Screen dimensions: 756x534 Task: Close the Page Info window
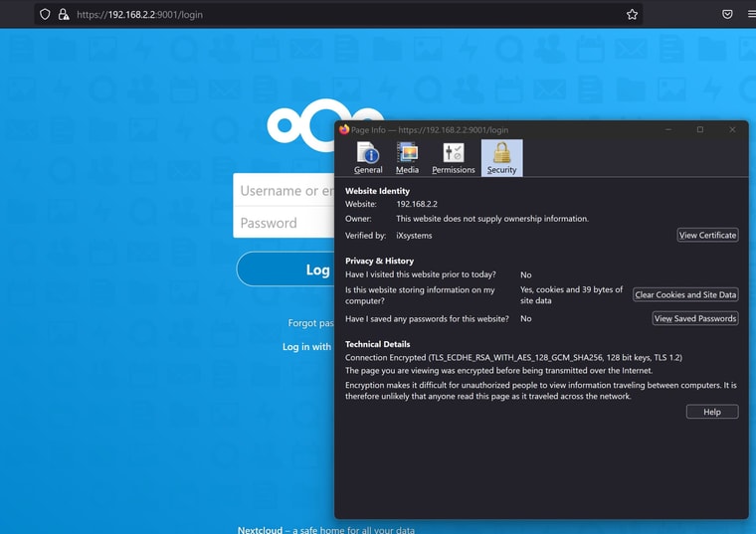tap(732, 129)
